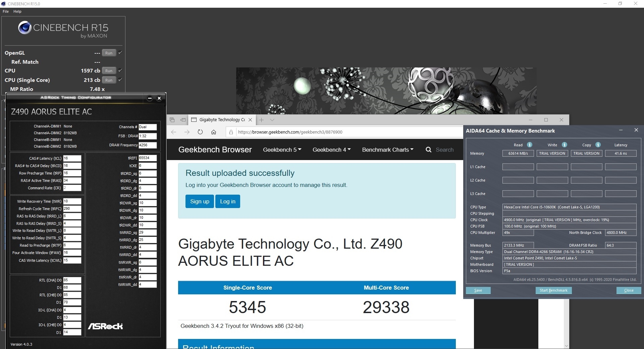Screen dimensions: 644x349
Task: Select the Gigabyte Technology browser tab
Action: [222, 120]
